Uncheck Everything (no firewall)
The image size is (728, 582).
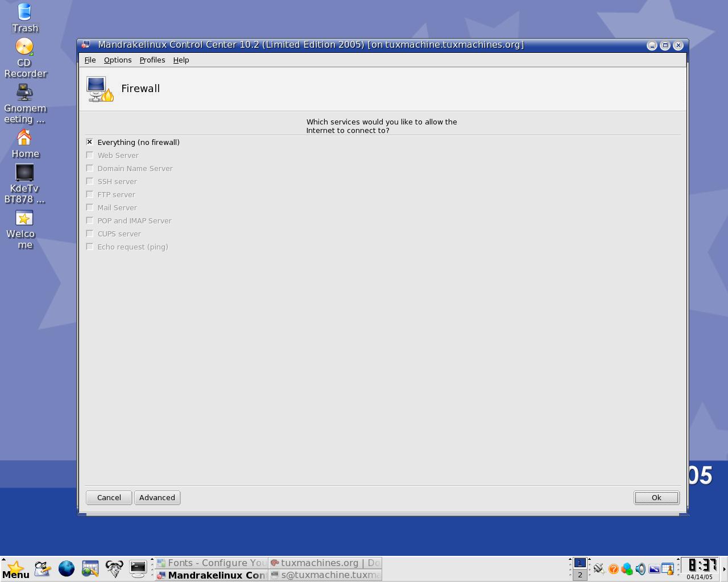[89, 142]
